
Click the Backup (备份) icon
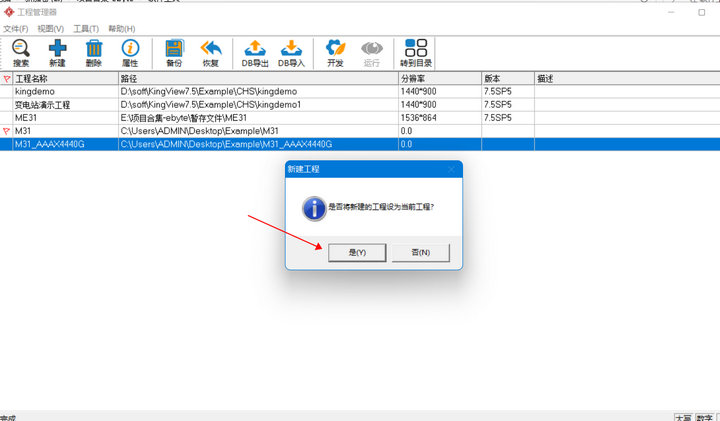pos(174,52)
